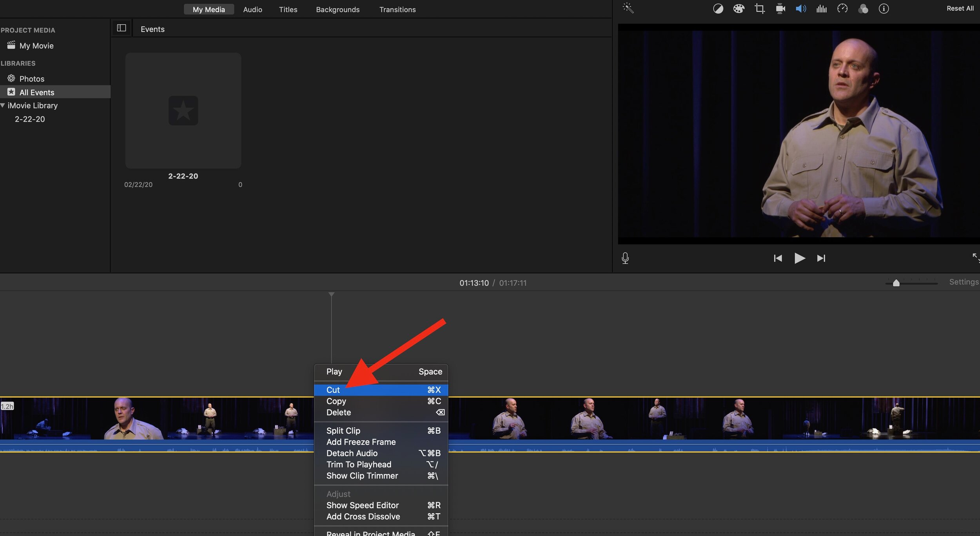This screenshot has height=536, width=980.
Task: Click the viewer video preview
Action: (x=799, y=133)
